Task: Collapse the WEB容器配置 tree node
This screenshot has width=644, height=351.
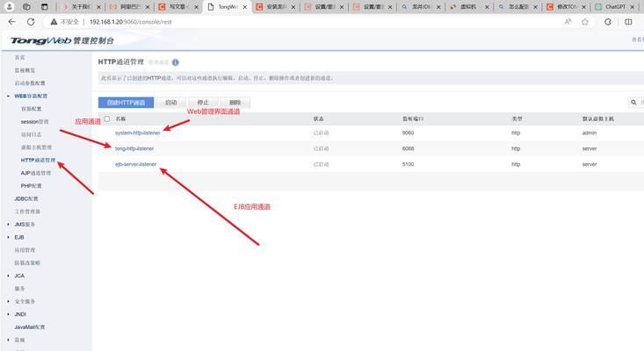Action: 8,96
